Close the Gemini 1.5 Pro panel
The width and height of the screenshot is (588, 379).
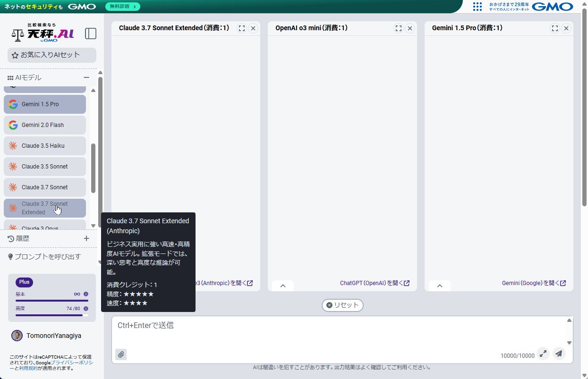click(566, 28)
